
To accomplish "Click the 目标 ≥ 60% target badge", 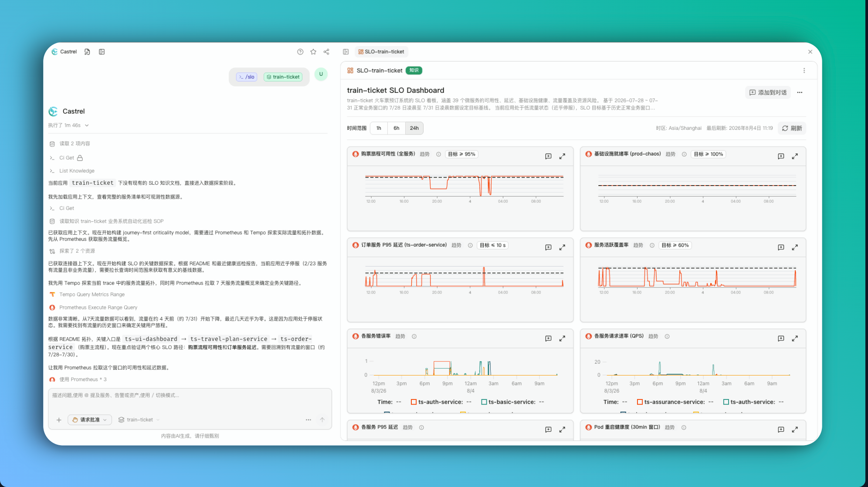I will (x=675, y=245).
